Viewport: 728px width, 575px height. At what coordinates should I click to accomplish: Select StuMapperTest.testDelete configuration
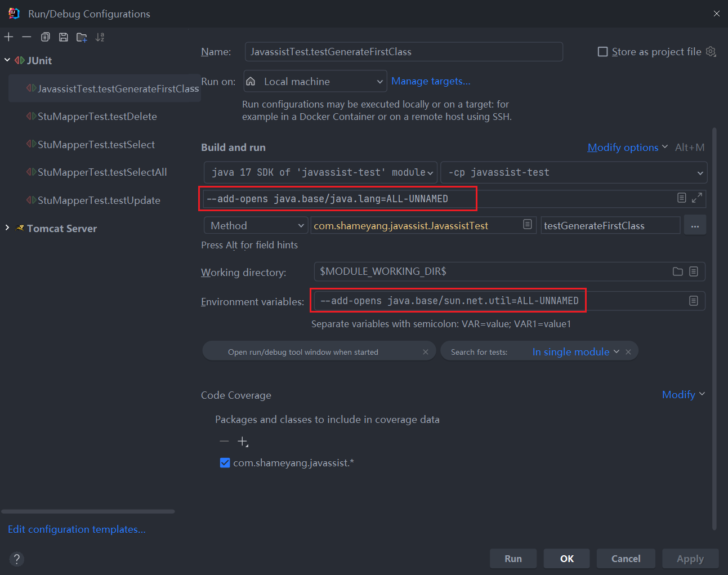pyautogui.click(x=97, y=117)
